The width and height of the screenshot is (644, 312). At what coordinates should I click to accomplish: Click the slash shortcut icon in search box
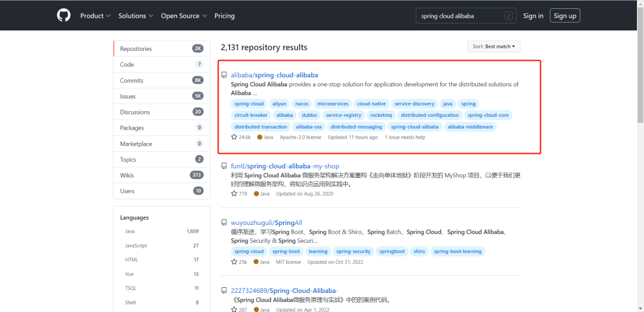pos(508,16)
